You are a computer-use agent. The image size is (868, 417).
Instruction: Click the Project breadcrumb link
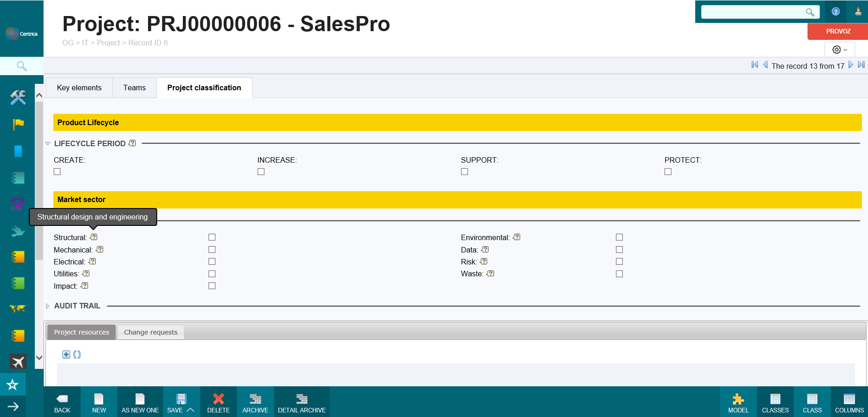coord(109,43)
